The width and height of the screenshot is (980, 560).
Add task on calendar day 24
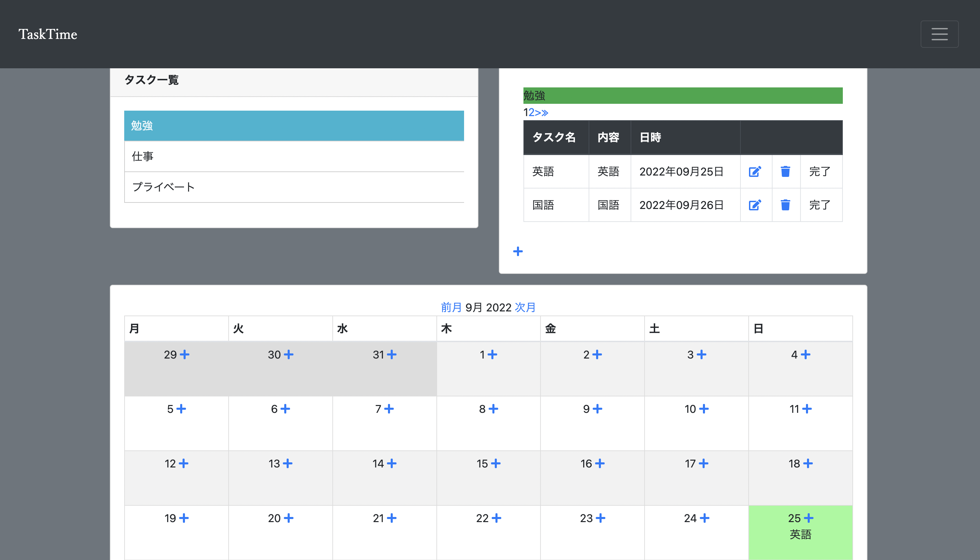704,518
